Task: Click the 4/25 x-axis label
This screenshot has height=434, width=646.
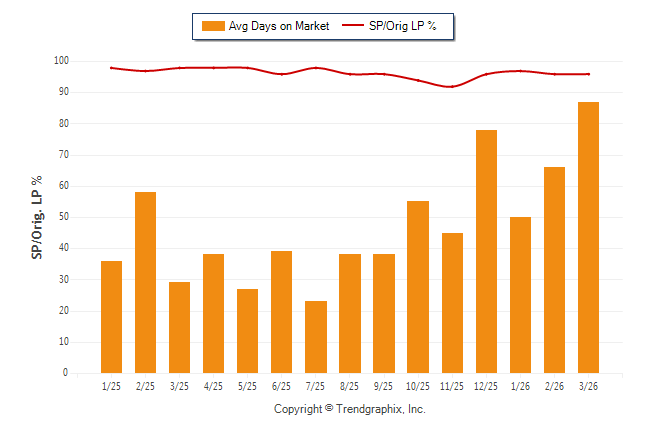Action: tap(214, 386)
